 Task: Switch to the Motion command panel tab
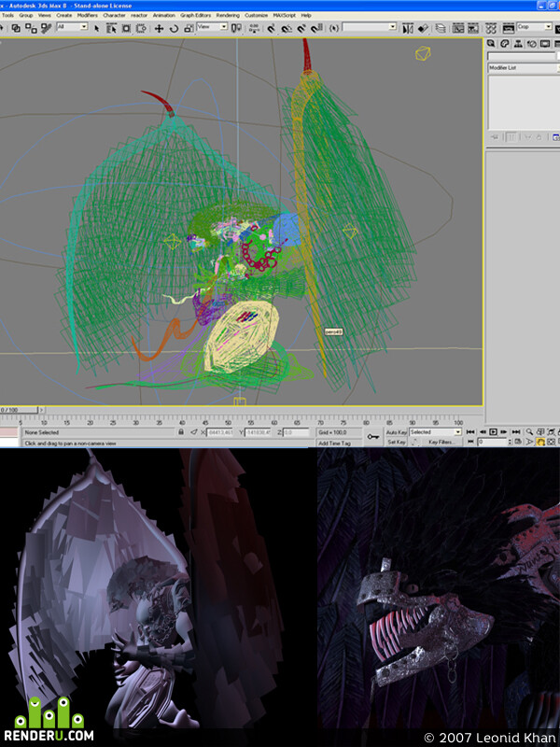[x=531, y=44]
